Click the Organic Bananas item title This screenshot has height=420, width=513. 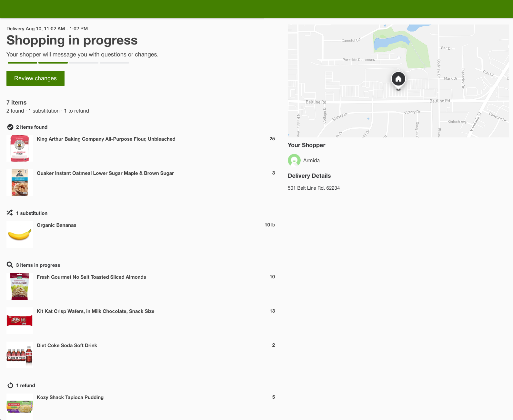pyautogui.click(x=56, y=225)
